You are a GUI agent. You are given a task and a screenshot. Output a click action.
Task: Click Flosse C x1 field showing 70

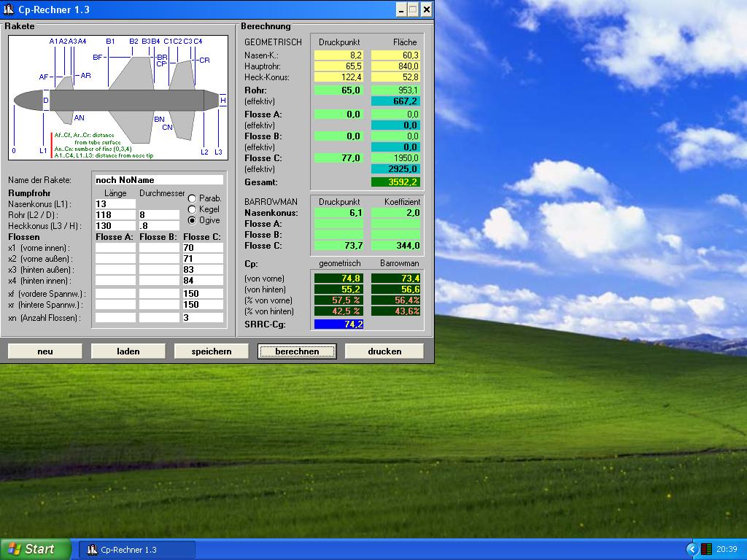203,248
